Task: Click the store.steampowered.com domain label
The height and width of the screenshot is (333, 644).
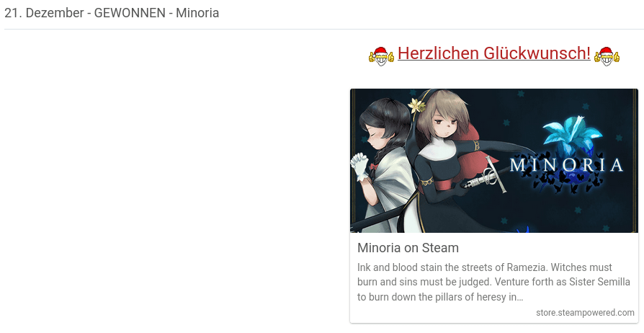Action: click(585, 313)
